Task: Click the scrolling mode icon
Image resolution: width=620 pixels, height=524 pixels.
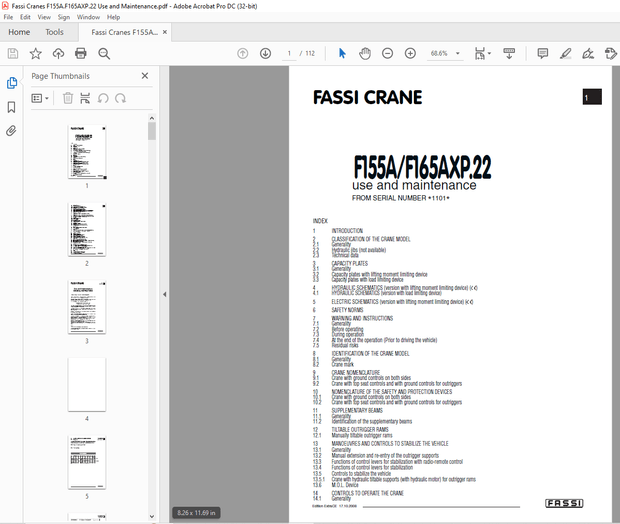Action: click(509, 53)
